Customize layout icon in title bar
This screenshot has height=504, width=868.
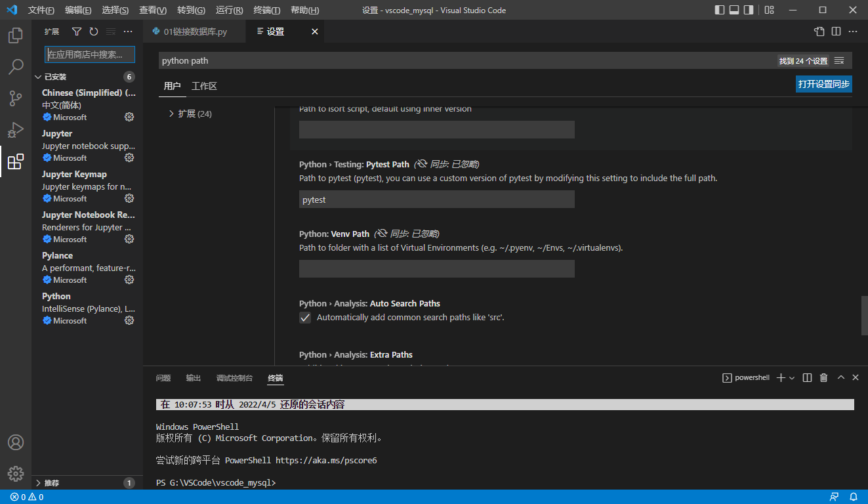[x=770, y=10]
